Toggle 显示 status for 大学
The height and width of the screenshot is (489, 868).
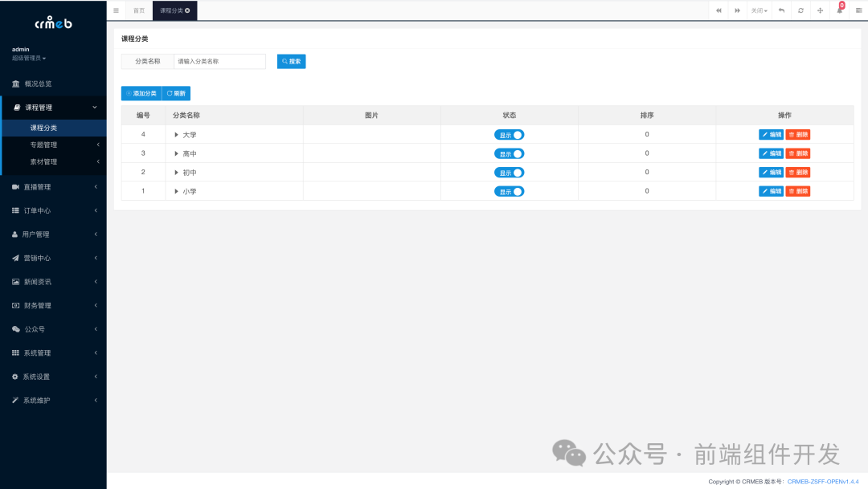(510, 135)
